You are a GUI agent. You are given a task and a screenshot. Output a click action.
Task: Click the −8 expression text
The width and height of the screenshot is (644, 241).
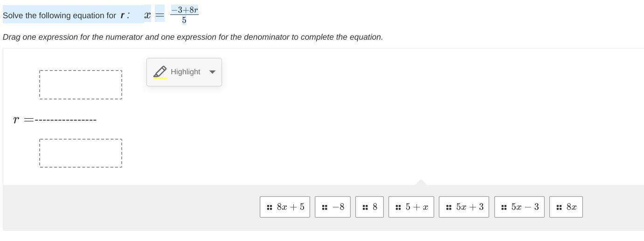[338, 207]
